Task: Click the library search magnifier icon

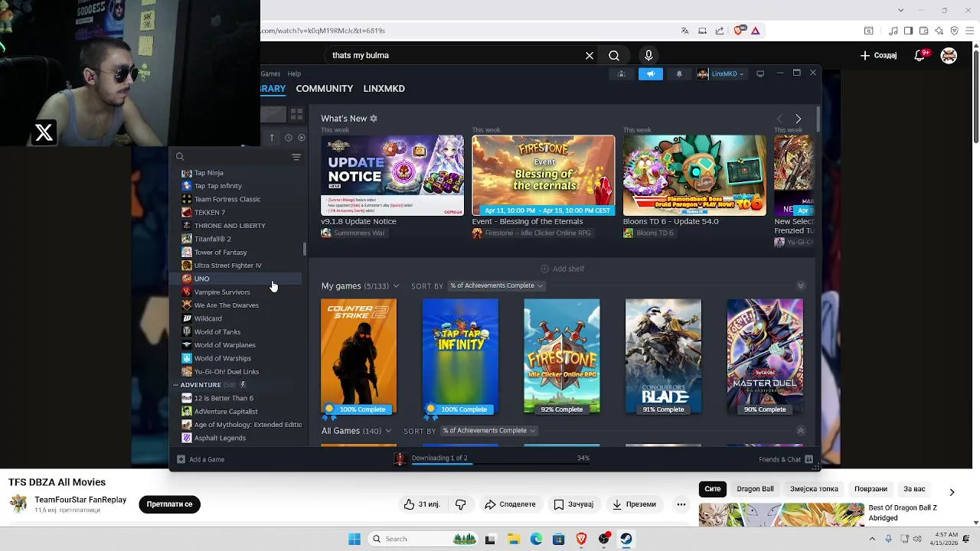Action: pos(180,157)
